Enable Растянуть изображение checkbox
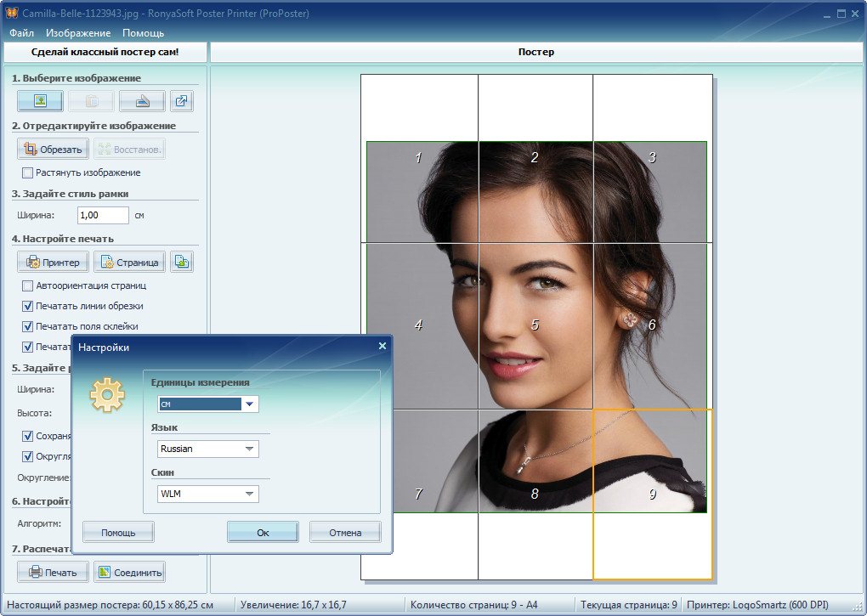Screen dimensions: 867x616 pos(28,172)
